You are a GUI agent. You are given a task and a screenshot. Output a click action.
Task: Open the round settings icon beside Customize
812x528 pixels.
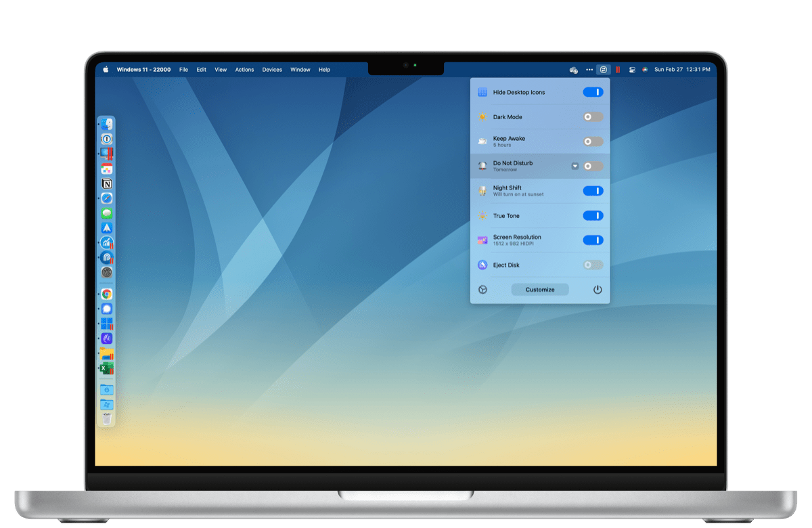pyautogui.click(x=482, y=290)
